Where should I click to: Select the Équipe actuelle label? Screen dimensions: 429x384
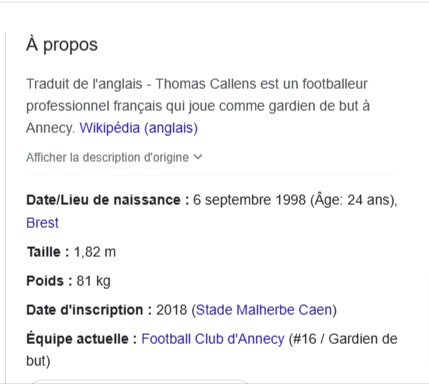(x=82, y=339)
